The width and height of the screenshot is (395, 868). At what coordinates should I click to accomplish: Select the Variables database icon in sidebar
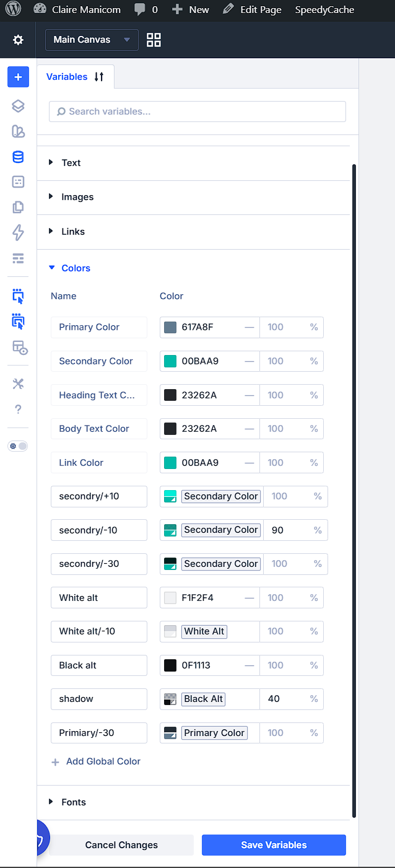coord(18,157)
